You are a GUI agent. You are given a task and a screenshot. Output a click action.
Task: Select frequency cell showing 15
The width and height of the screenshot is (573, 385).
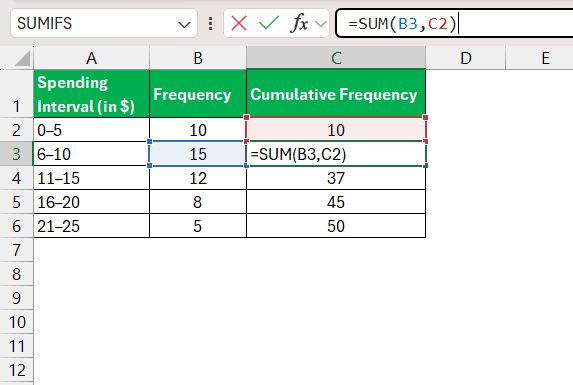tap(198, 154)
